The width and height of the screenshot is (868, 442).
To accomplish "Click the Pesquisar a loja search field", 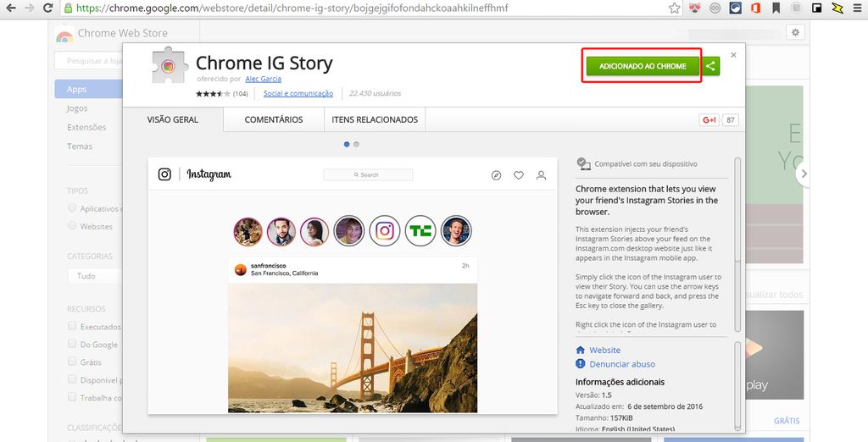I will (x=88, y=61).
